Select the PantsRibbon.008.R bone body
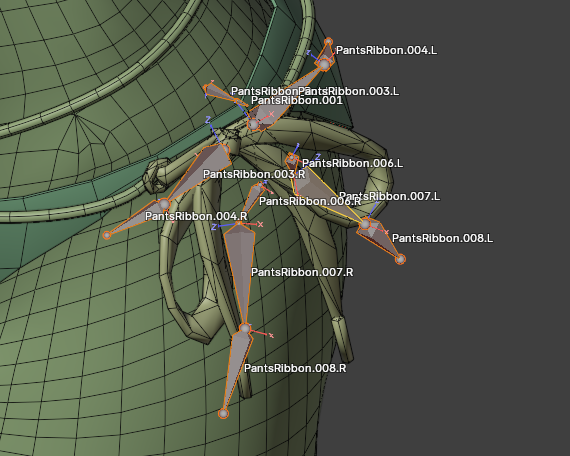 (x=237, y=367)
